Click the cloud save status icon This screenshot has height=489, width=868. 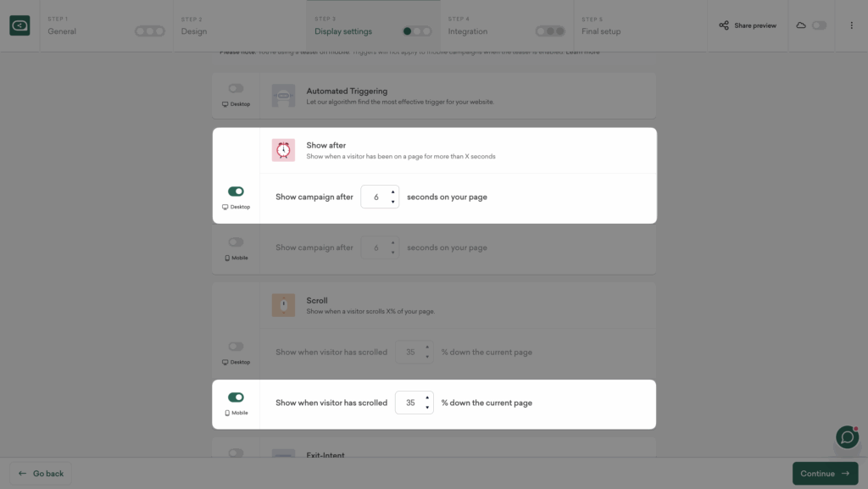[x=801, y=25]
